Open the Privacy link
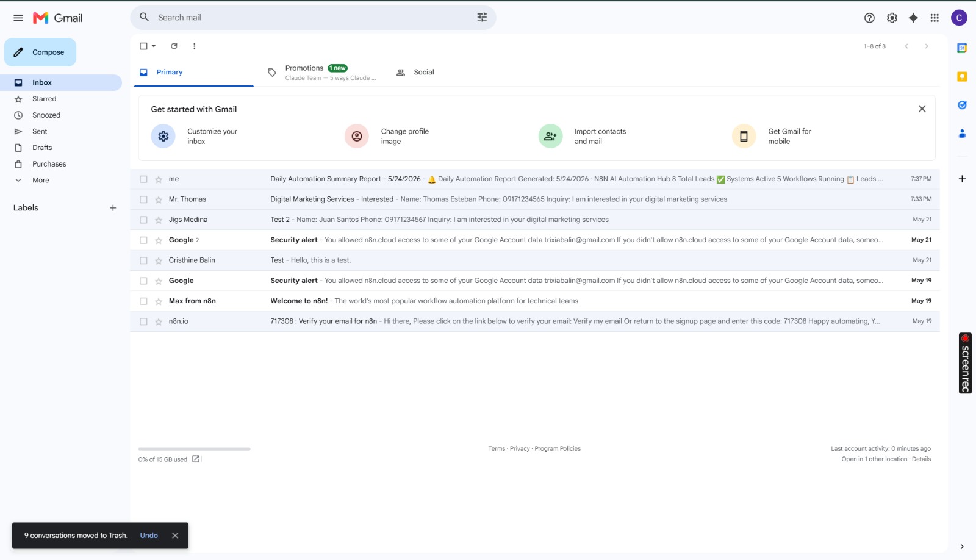This screenshot has height=560, width=976. pyautogui.click(x=520, y=448)
